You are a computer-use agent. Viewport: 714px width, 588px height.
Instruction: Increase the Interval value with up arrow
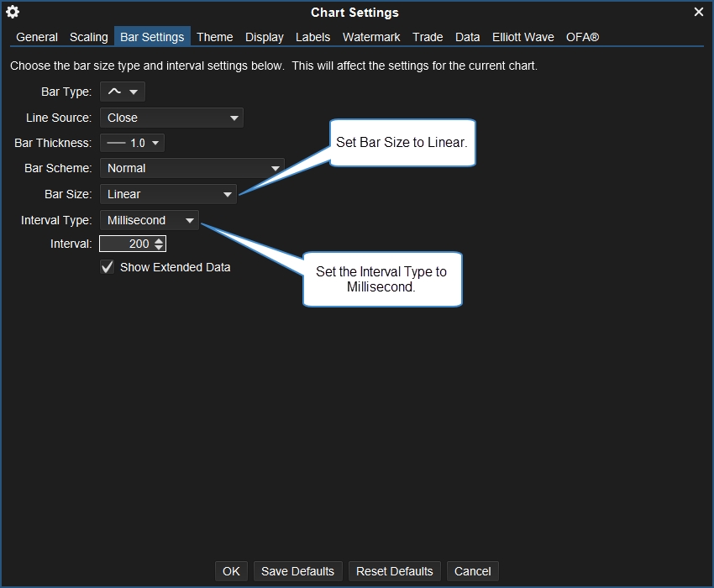pos(159,240)
